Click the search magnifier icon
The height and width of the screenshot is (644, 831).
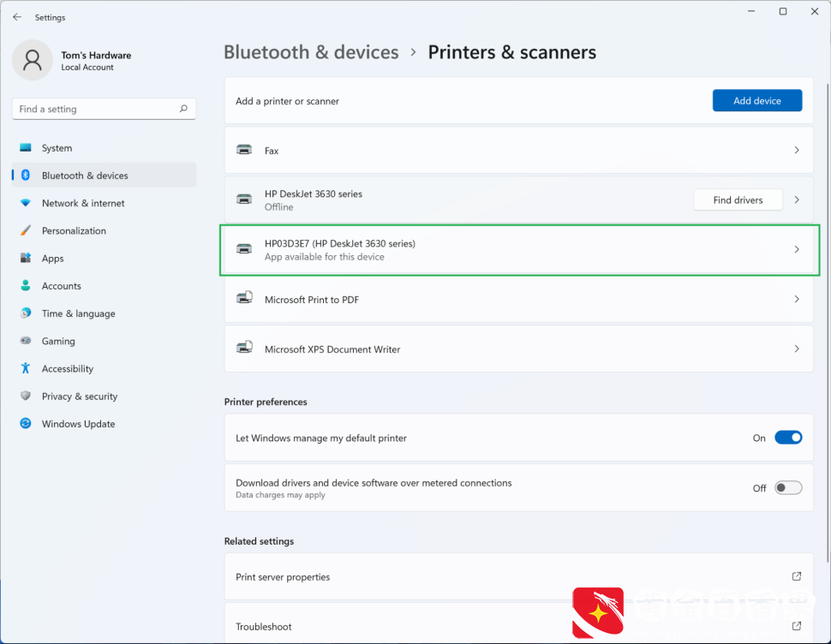tap(183, 109)
